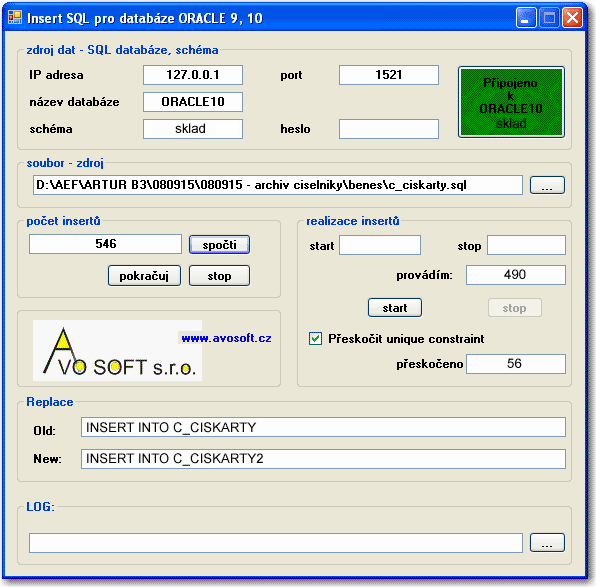Click green Připojeno k ORACLE10 status panel

coord(511,102)
